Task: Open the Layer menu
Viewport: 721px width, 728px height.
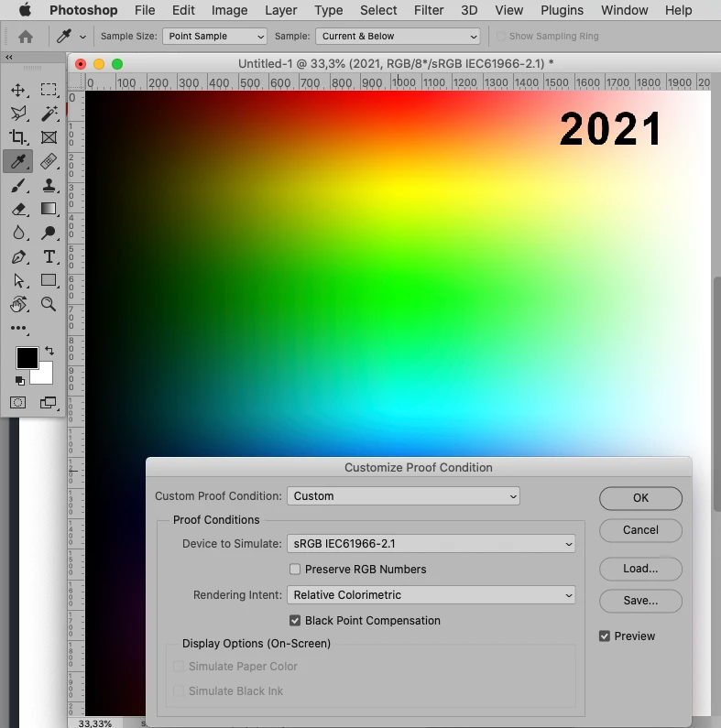Action: click(281, 10)
